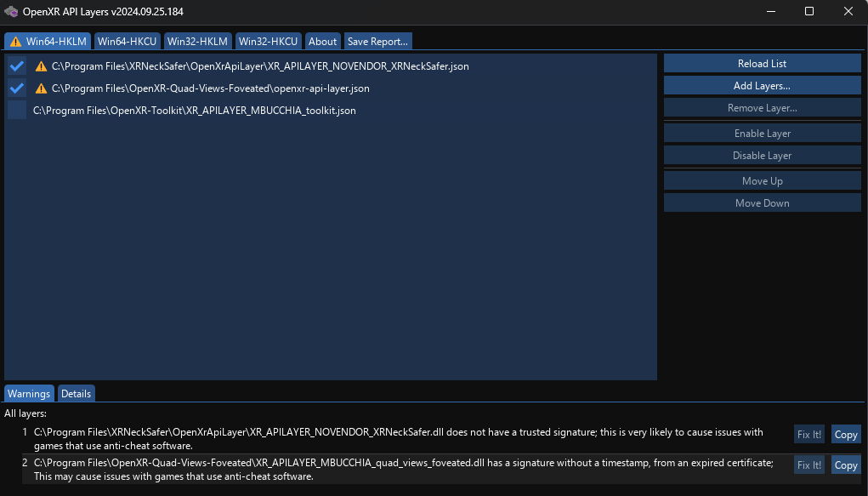The height and width of the screenshot is (496, 868).
Task: Click Fix It! for XRNeckSafer.dll warning
Action: pos(809,435)
